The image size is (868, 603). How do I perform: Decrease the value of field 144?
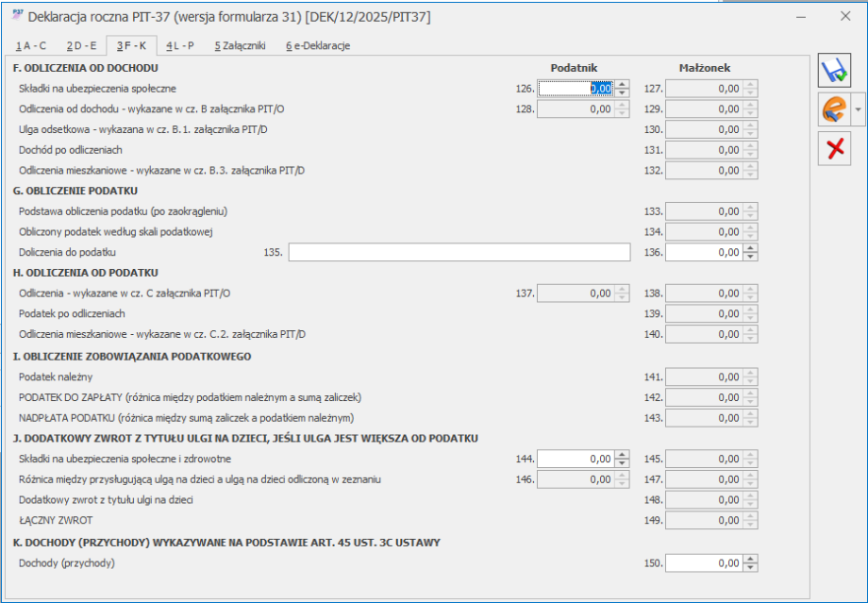coord(622,463)
